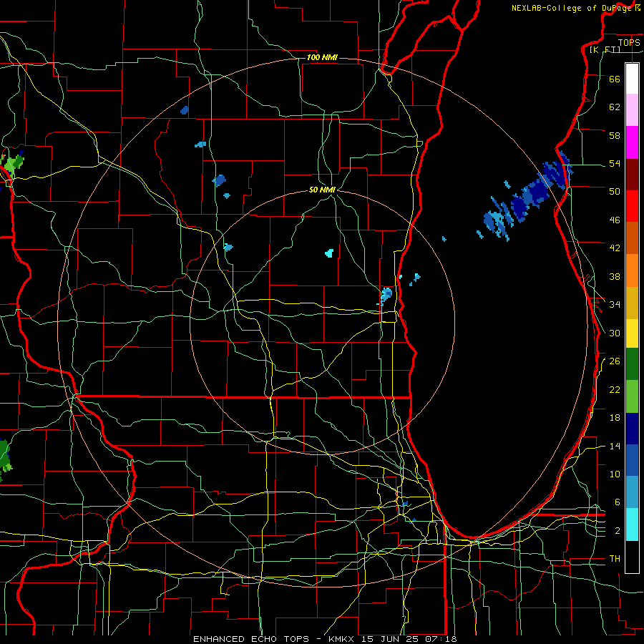
Task: Click the "62" legend value
Action: (615, 107)
